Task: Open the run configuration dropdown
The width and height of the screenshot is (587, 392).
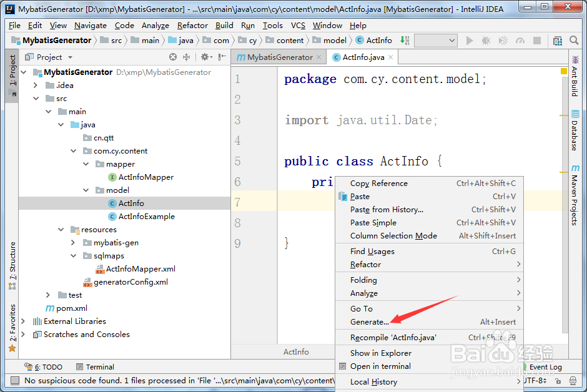Action: [436, 41]
